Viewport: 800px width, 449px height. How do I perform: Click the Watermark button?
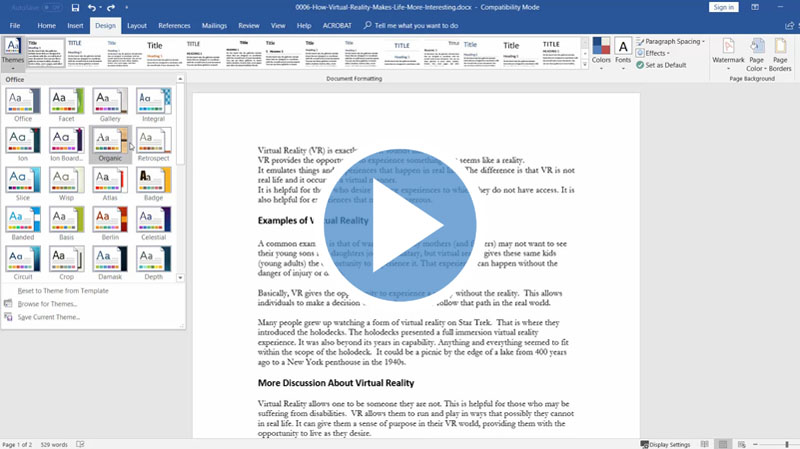[x=728, y=53]
